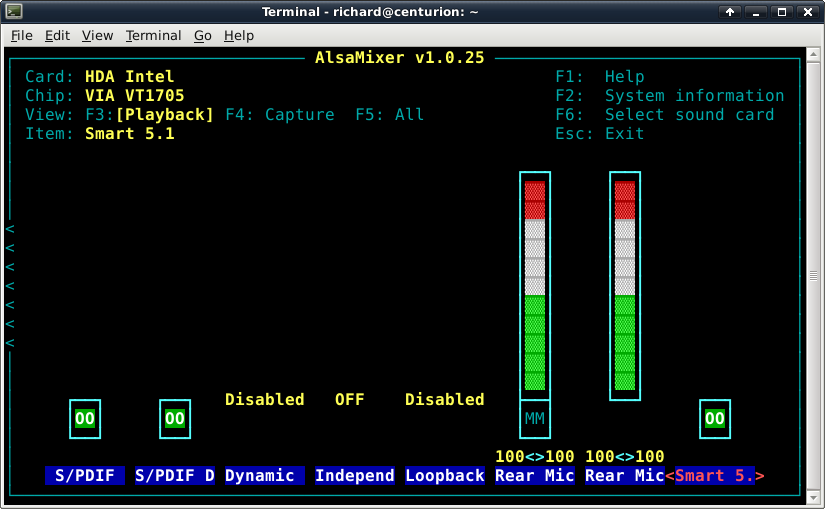Unmute the Rear Mic MM box
825x509 pixels.
click(x=535, y=418)
